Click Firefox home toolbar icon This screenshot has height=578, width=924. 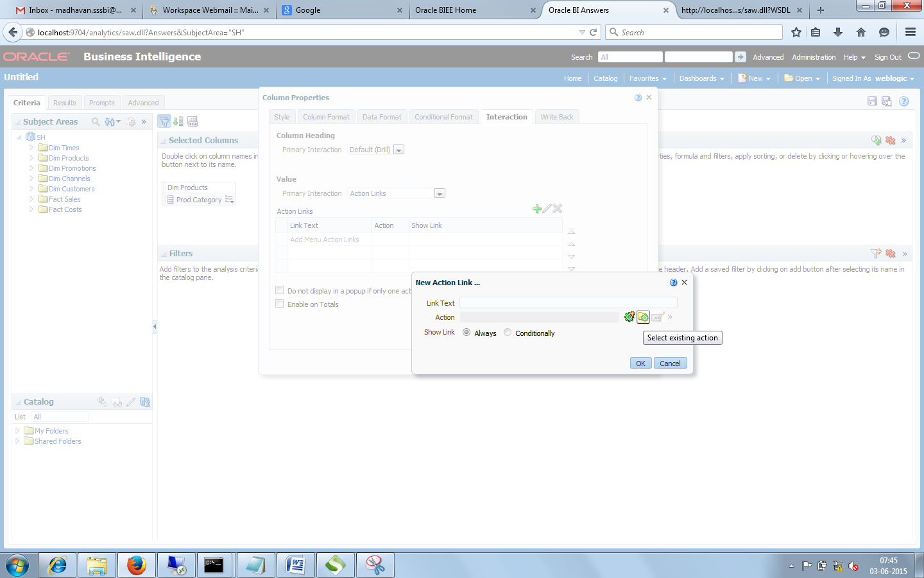click(x=861, y=32)
